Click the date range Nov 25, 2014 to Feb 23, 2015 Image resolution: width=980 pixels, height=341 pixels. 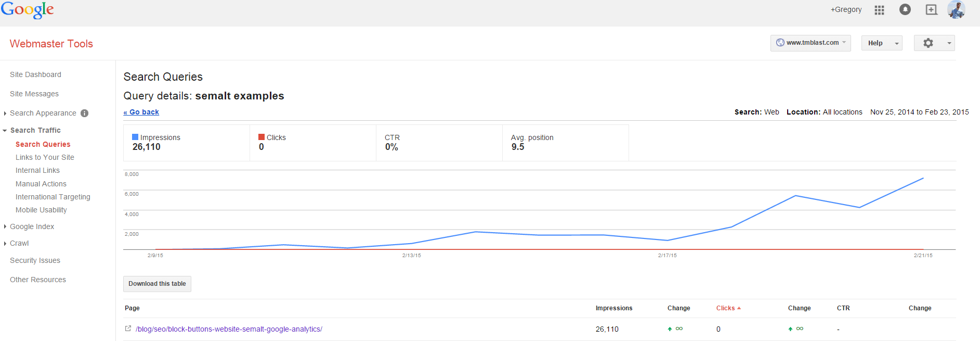pyautogui.click(x=920, y=112)
